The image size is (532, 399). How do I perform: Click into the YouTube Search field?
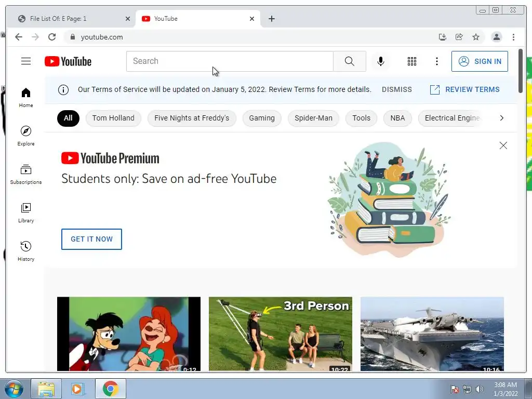[230, 61]
